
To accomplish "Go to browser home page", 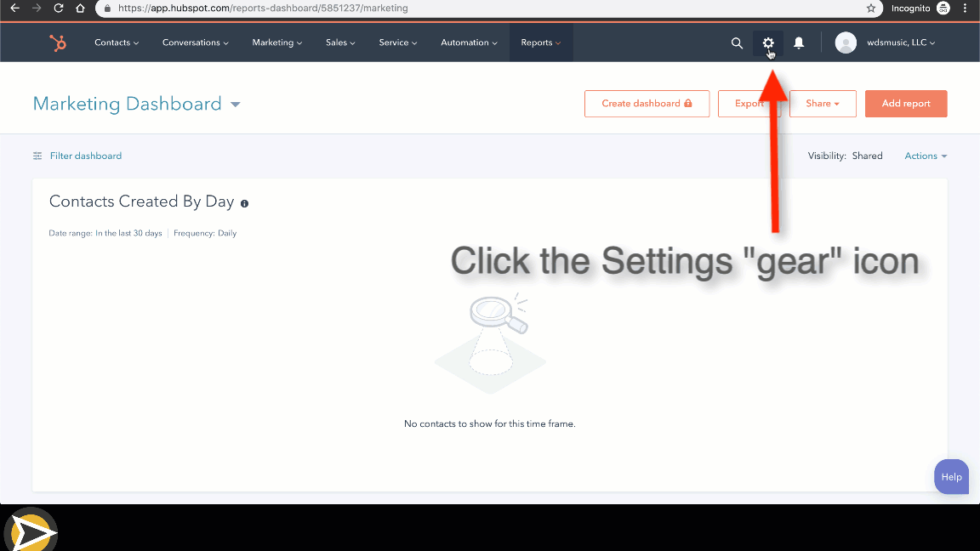I will point(80,9).
